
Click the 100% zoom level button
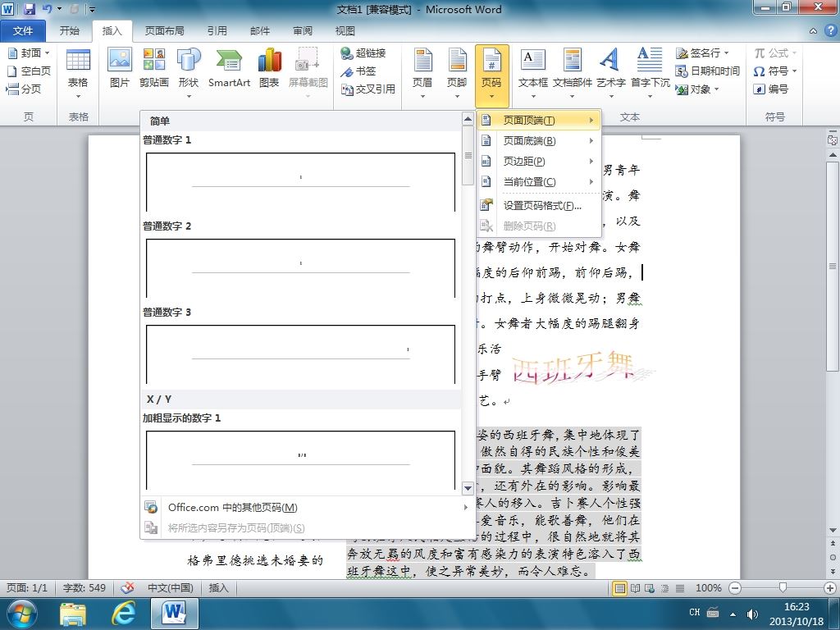[708, 588]
